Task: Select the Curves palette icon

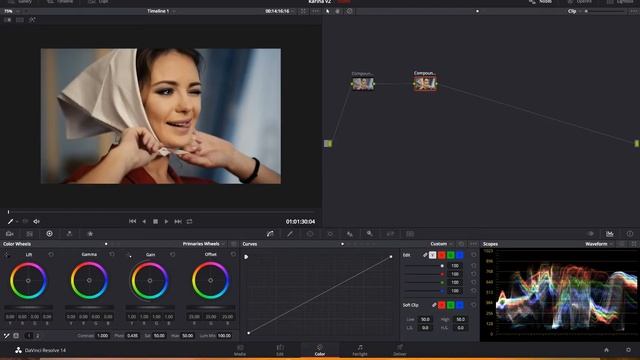Action: point(270,234)
